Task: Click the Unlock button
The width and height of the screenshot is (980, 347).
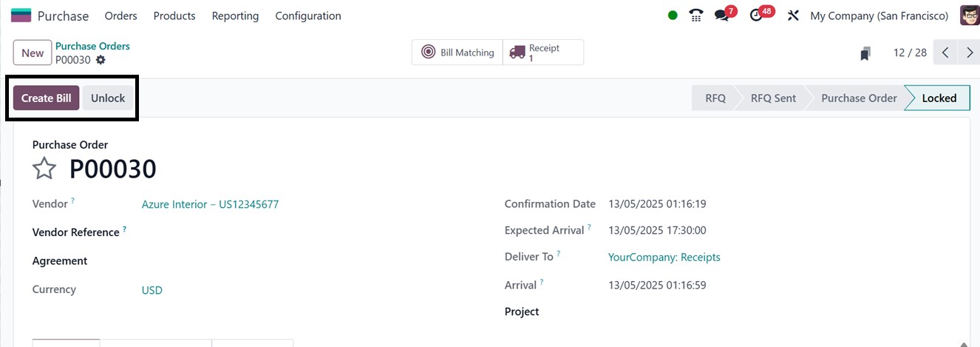Action: coord(108,98)
